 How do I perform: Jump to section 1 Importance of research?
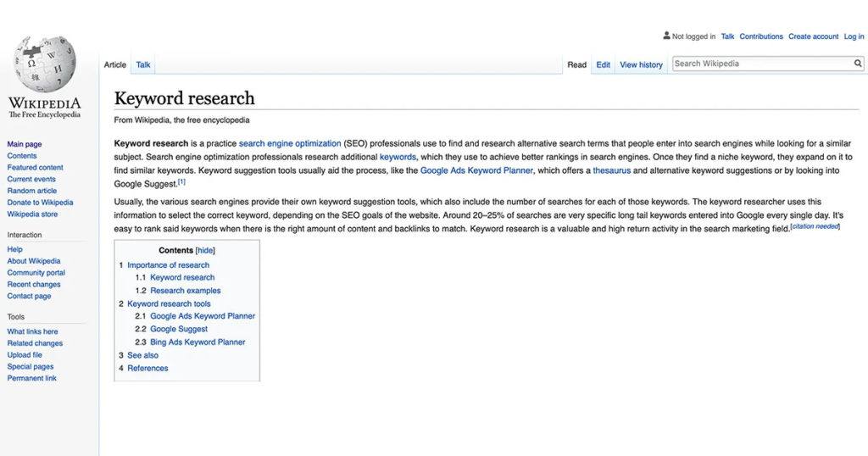(169, 265)
